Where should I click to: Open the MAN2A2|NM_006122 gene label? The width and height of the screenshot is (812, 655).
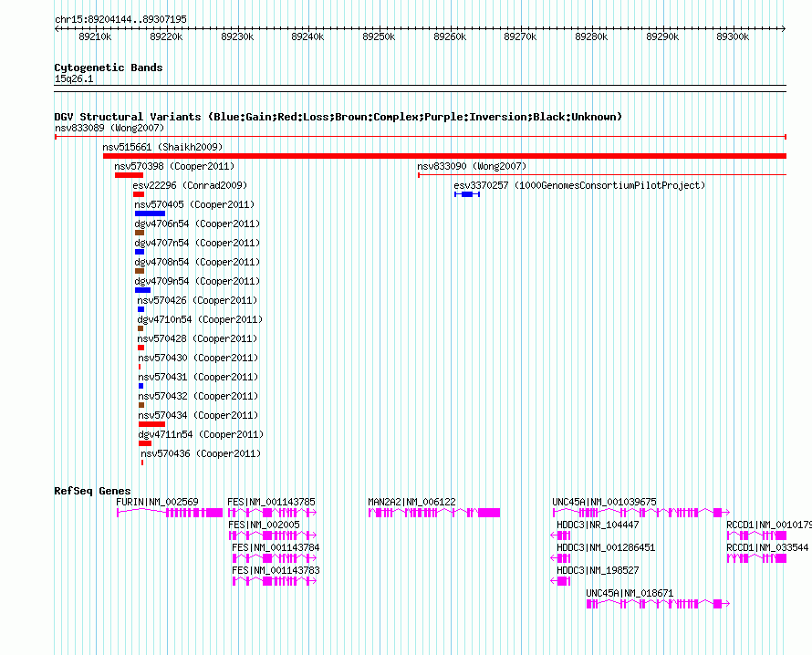(x=411, y=502)
